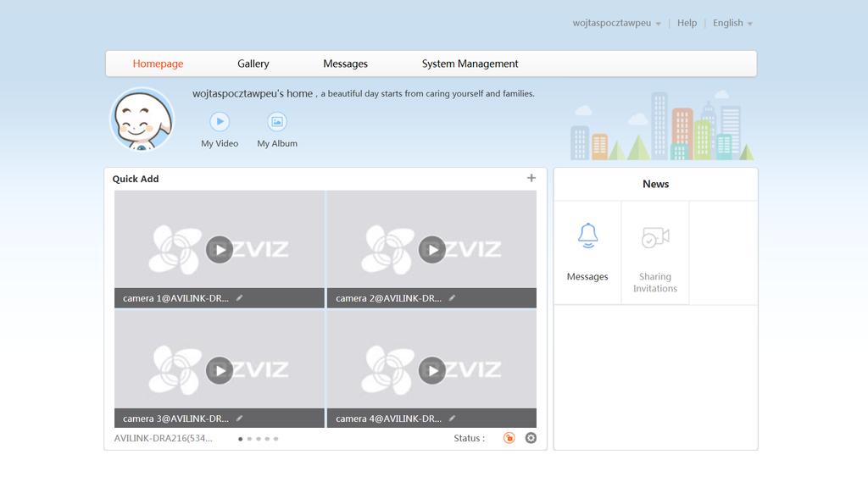Edit the name of camera 4
This screenshot has width=868, height=488.
point(453,419)
